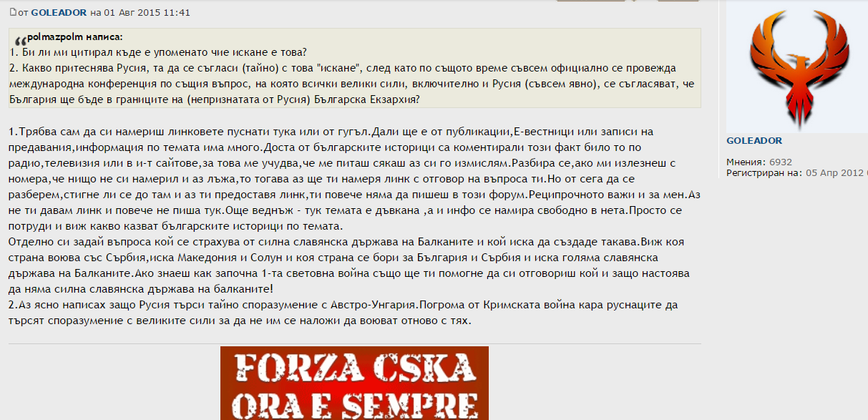Click the "Регистриран на:" label
Screen dimensions: 868x420
[764, 173]
